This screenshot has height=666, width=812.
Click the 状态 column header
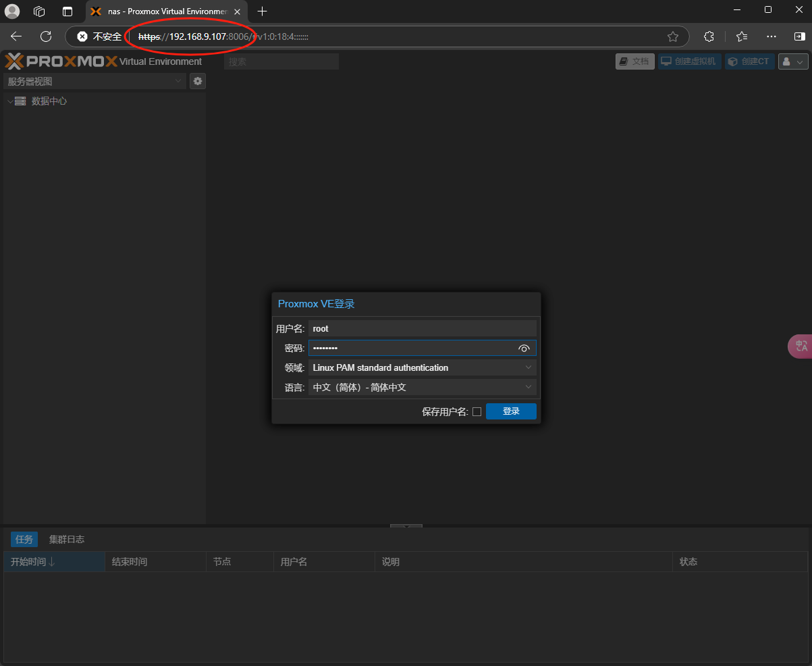(x=740, y=562)
